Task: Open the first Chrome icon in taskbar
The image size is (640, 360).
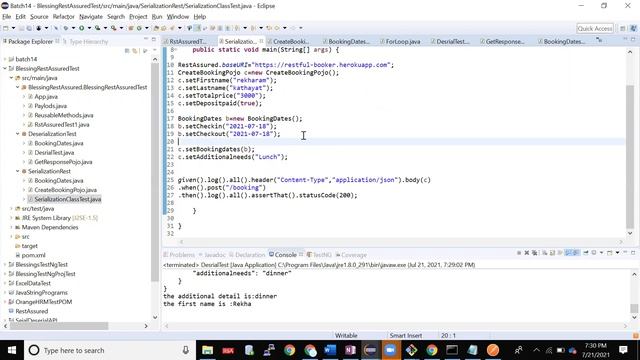Action: pyautogui.click(x=289, y=350)
